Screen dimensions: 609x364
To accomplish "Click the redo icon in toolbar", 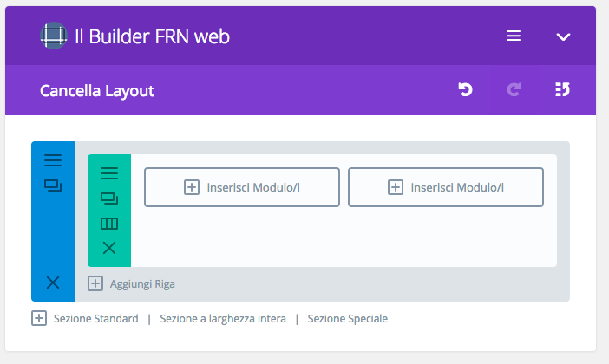I will pyautogui.click(x=514, y=89).
